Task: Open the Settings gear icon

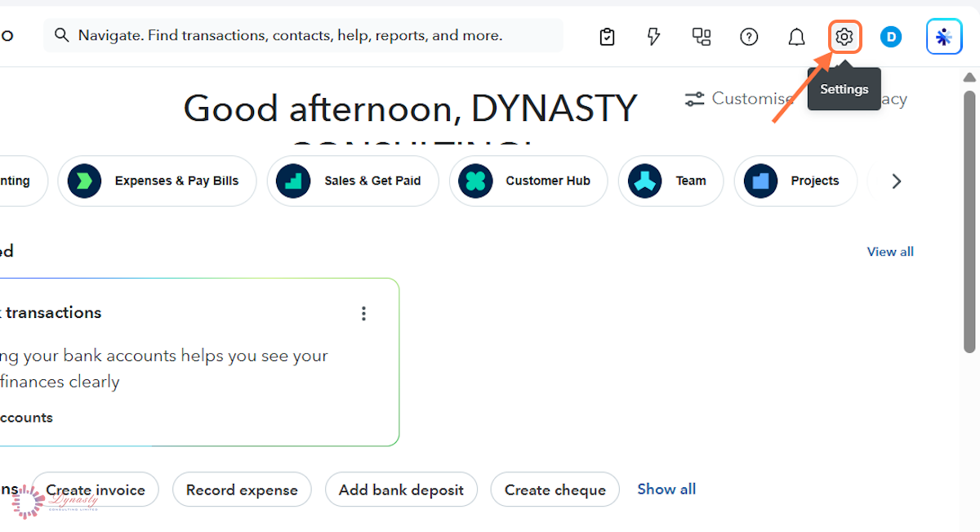Action: click(844, 37)
